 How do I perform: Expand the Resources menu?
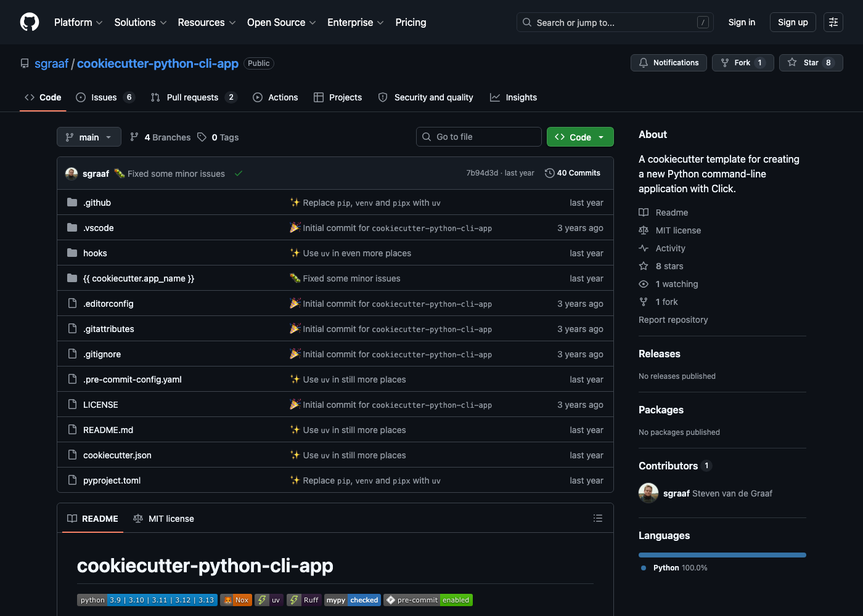[207, 22]
